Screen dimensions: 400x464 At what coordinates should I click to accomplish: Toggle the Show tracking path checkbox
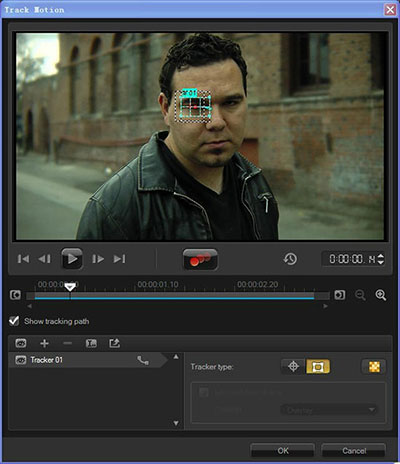(14, 321)
